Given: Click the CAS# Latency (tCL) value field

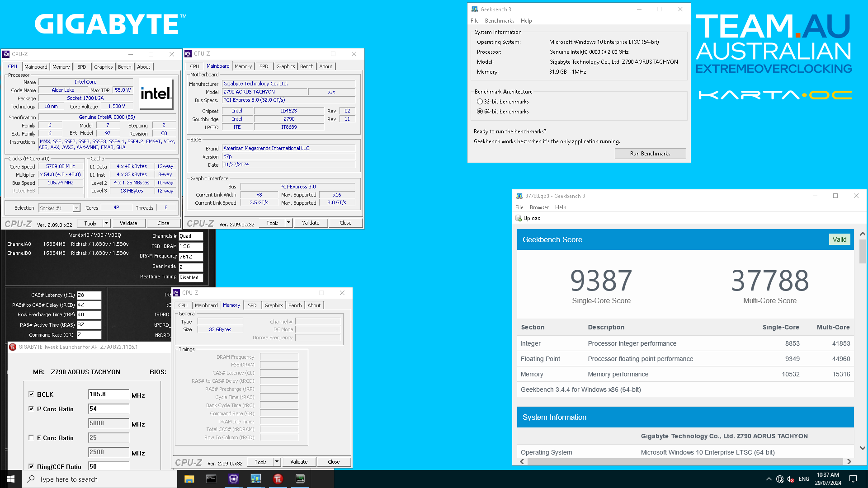Looking at the screenshot, I should coord(89,295).
